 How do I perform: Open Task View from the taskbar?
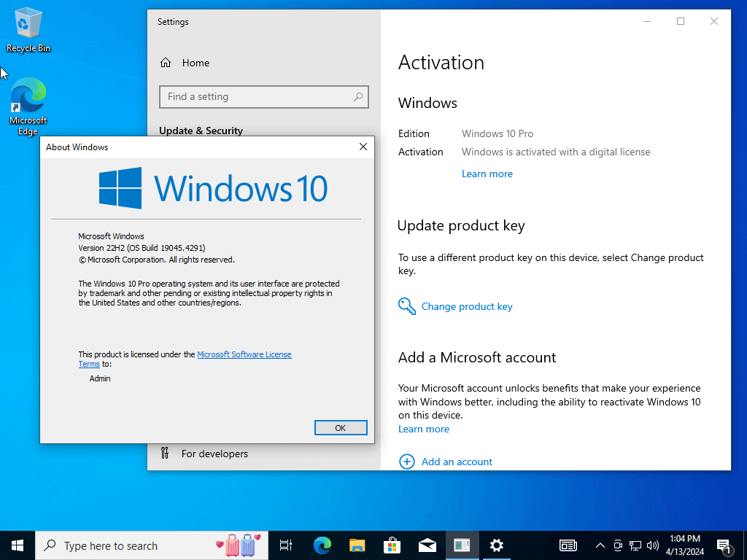coord(285,545)
